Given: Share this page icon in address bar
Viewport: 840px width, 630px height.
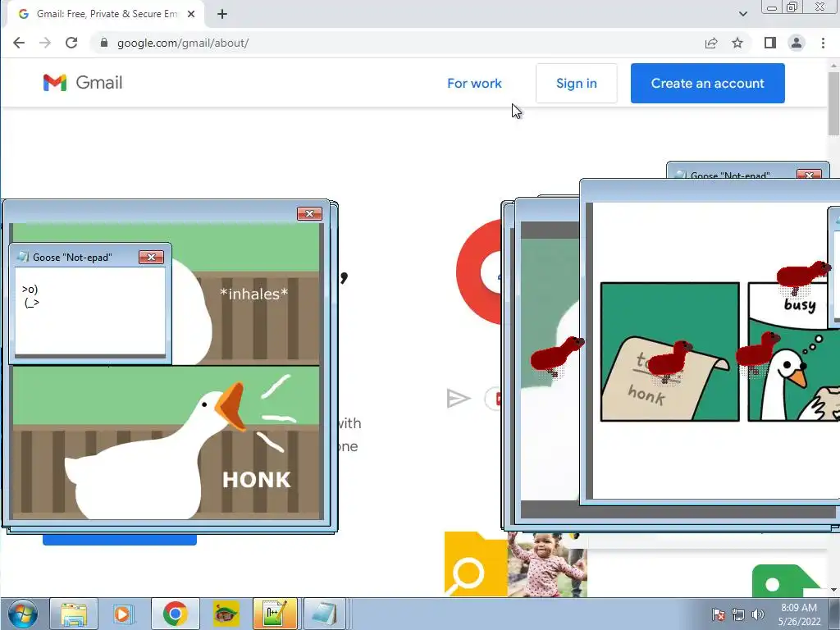Looking at the screenshot, I should 711,43.
